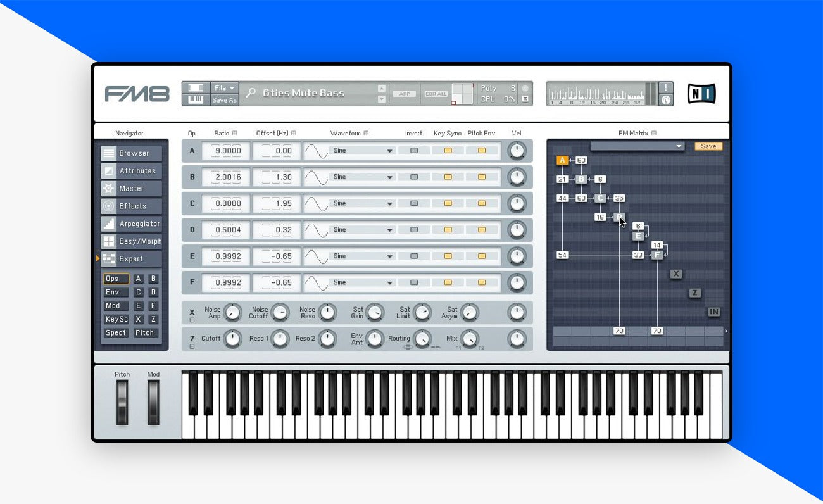The height and width of the screenshot is (504, 823).
Task: Open the Master page in Navigator
Action: (132, 189)
